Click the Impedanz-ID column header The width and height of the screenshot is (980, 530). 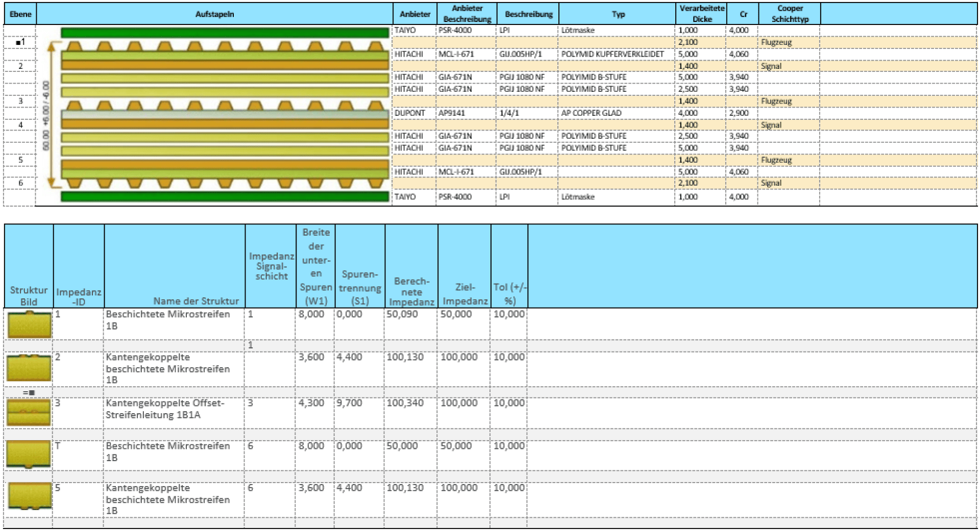79,266
